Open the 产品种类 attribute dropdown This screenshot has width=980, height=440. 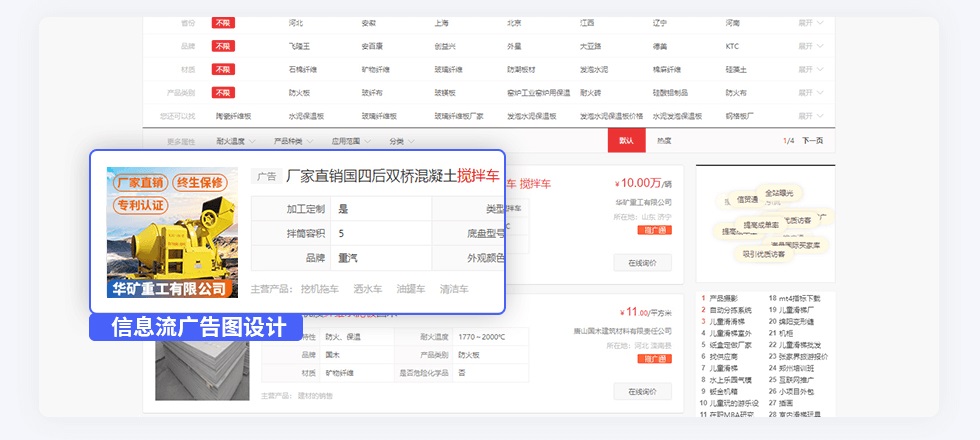(294, 141)
